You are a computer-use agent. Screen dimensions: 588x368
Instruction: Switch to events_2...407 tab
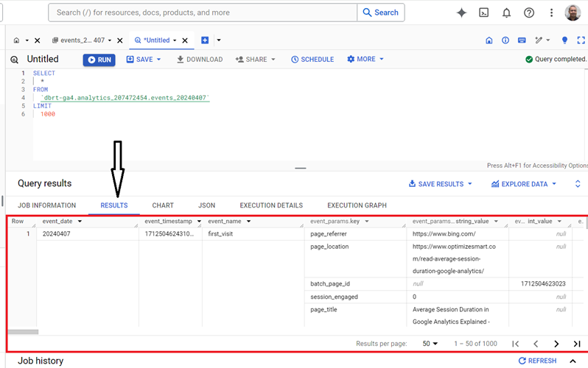tap(79, 40)
